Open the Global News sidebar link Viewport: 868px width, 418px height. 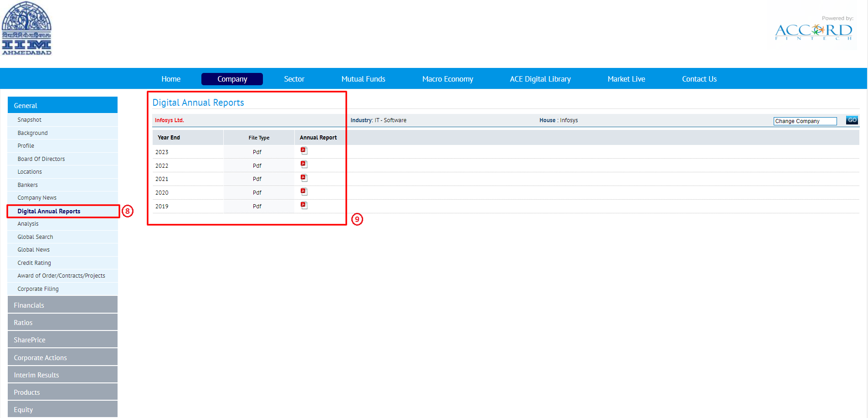pyautogui.click(x=33, y=250)
